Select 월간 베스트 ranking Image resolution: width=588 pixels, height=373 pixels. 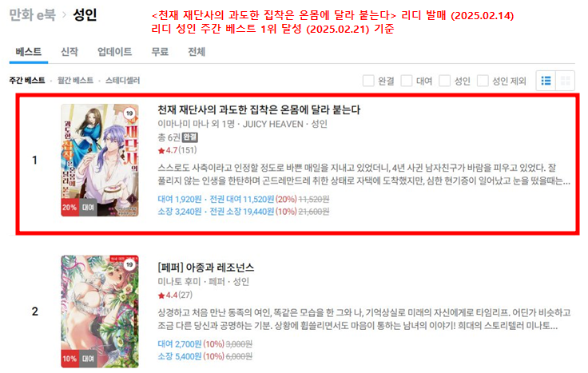[75, 81]
